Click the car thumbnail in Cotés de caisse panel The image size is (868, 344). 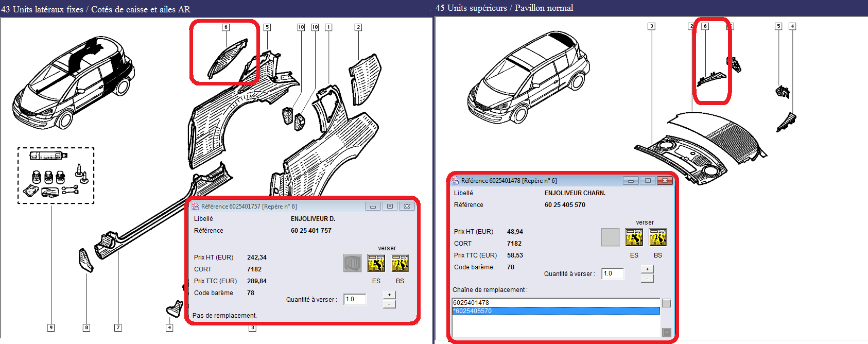point(73,82)
